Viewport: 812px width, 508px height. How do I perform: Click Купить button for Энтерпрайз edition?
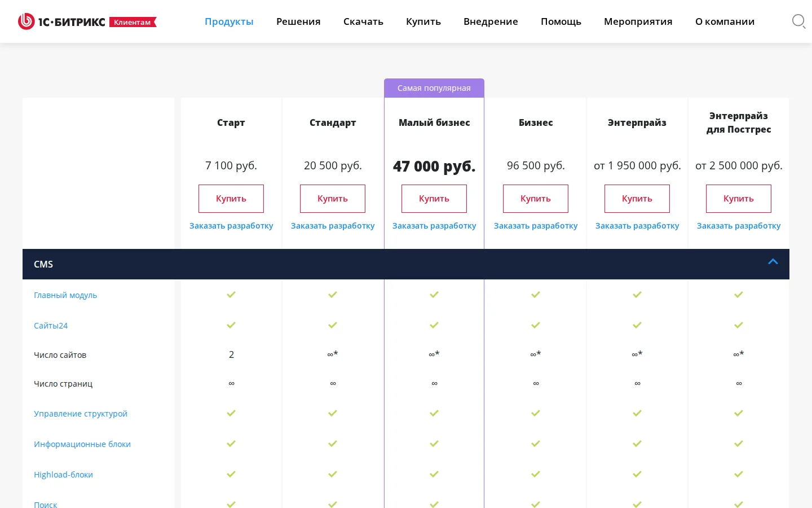coord(637,199)
